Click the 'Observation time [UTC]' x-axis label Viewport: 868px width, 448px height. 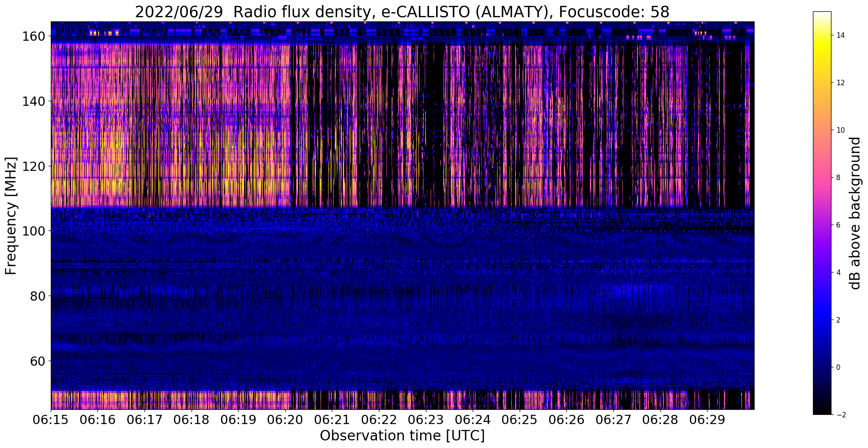(x=402, y=436)
